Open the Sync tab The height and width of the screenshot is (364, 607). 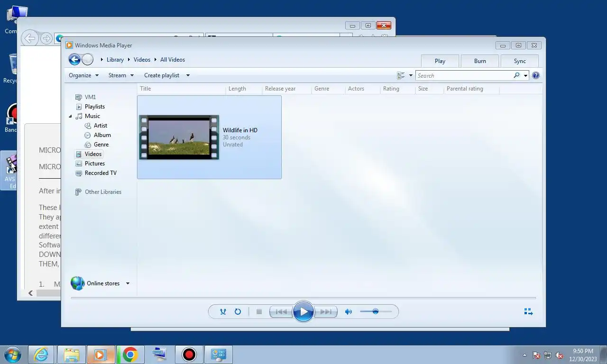click(x=520, y=61)
